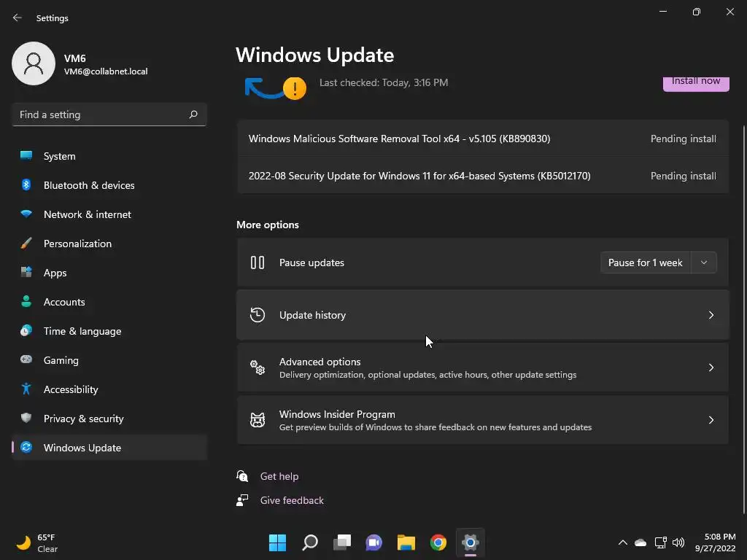This screenshot has width=747, height=560.
Task: Open Windows Insider Program with its chevron
Action: click(x=711, y=419)
